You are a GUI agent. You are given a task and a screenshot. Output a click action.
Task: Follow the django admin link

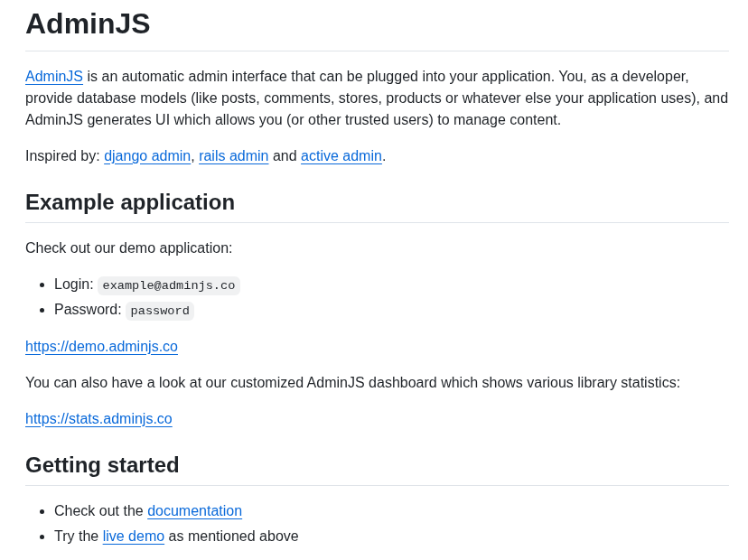point(147,156)
